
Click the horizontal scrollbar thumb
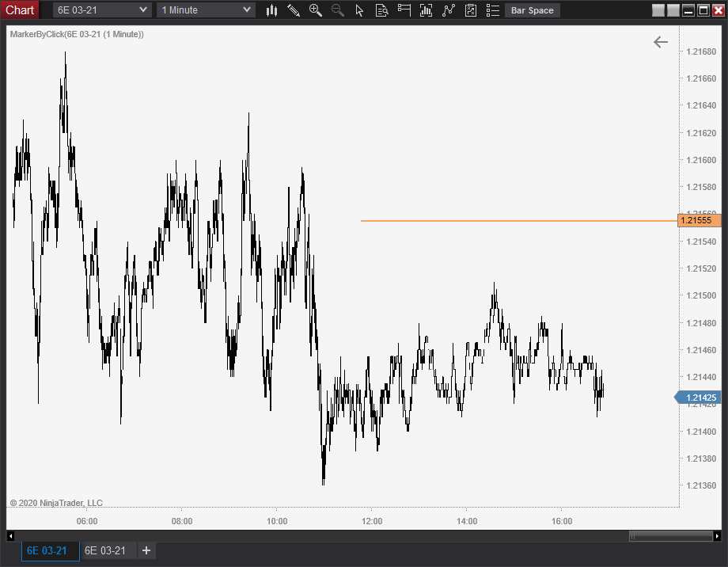click(x=670, y=536)
